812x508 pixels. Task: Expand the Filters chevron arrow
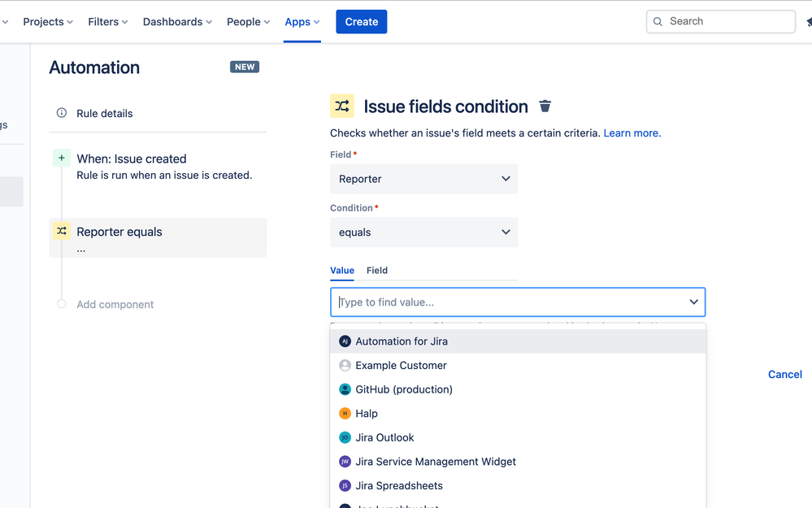(124, 22)
